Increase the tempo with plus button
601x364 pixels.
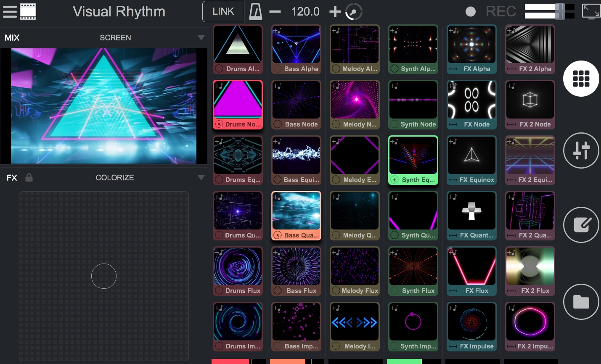pos(335,12)
